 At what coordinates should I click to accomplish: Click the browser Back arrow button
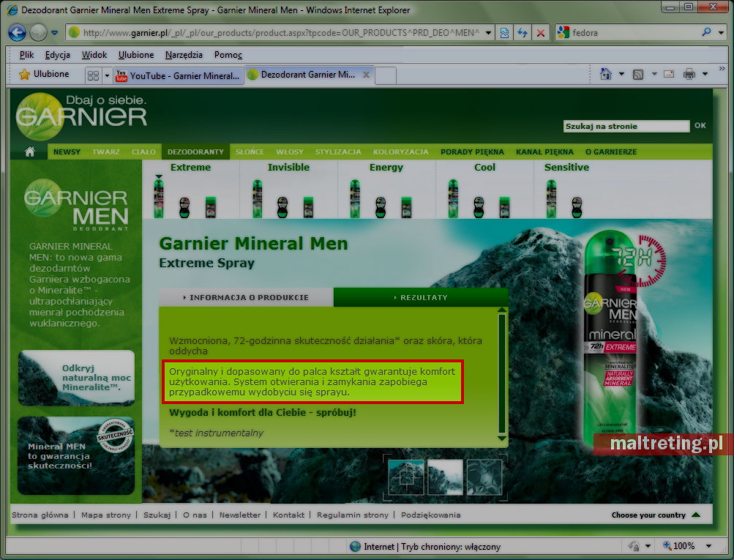click(x=18, y=33)
